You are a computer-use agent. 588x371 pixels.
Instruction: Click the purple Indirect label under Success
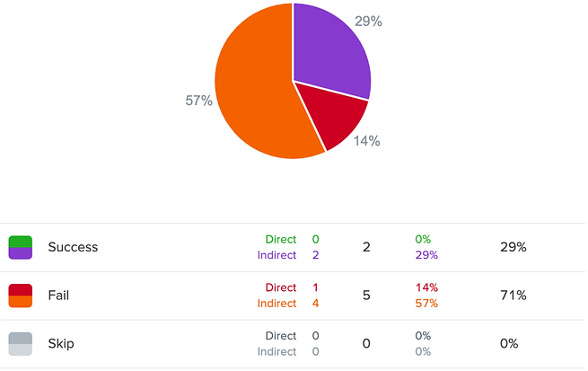pyautogui.click(x=276, y=255)
